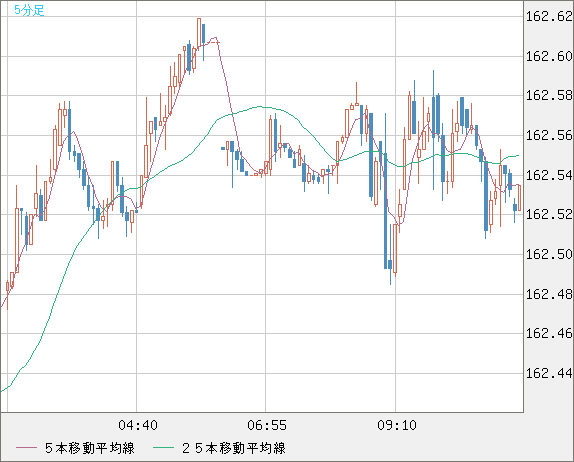Click the purple 5本移動平均線 legend line

26,448
